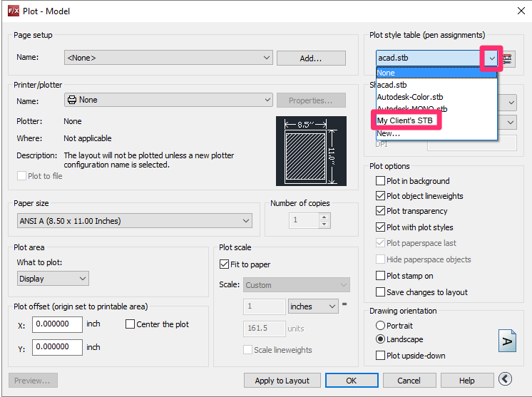Open the What to plot Display dropdown
Image resolution: width=532 pixels, height=397 pixels.
(53, 279)
